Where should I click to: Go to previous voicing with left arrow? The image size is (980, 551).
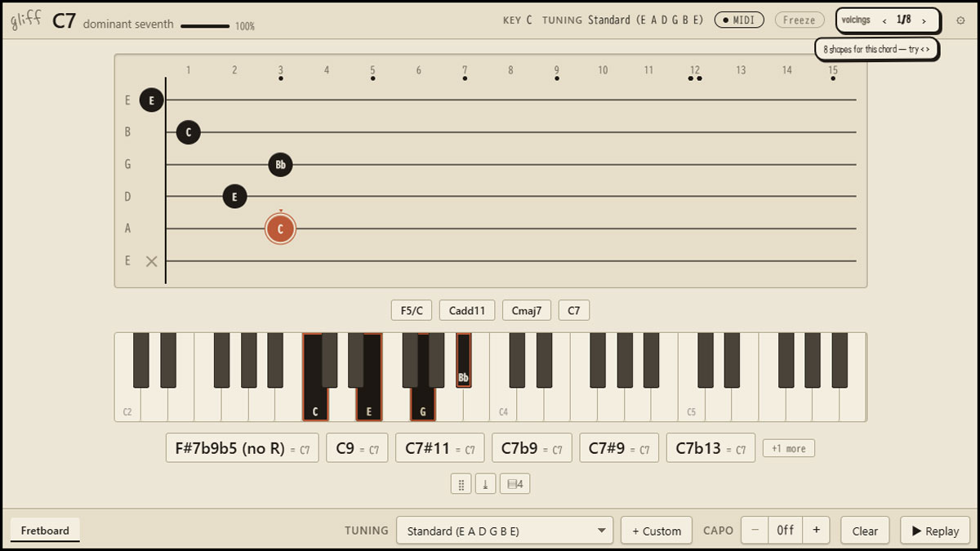(884, 20)
